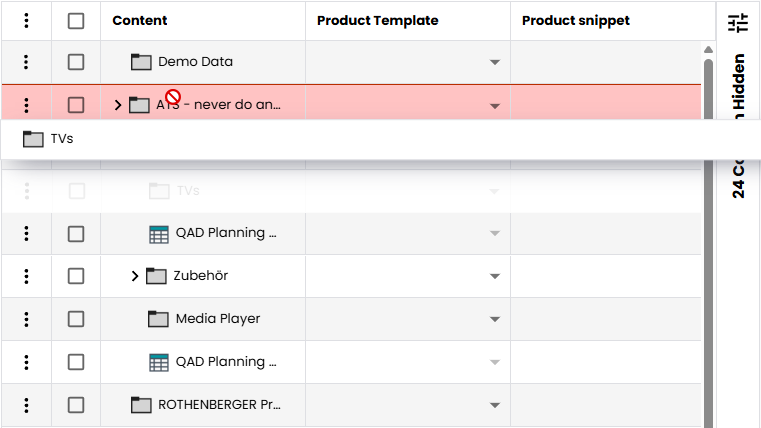Select the Zubehör row checkbox
The height and width of the screenshot is (428, 761).
tap(76, 276)
